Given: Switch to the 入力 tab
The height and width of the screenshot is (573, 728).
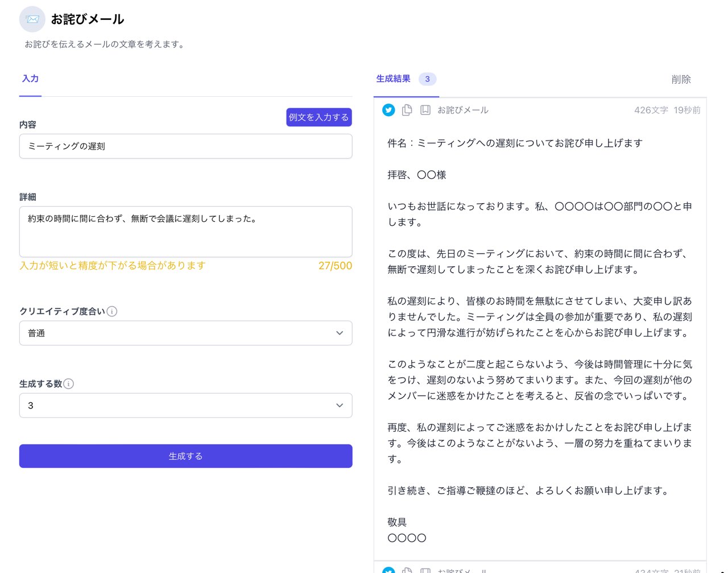Looking at the screenshot, I should (x=30, y=79).
